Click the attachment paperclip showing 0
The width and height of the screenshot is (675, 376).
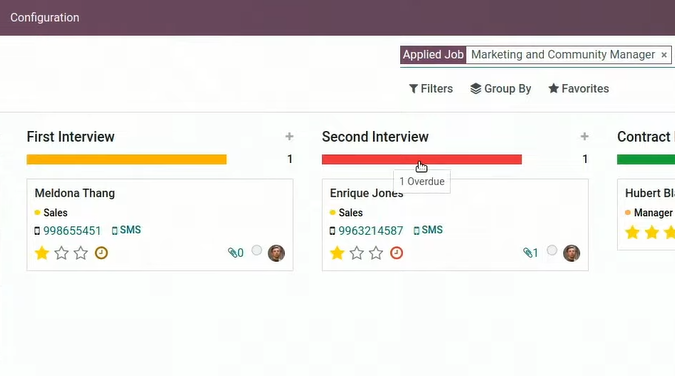pyautogui.click(x=235, y=253)
